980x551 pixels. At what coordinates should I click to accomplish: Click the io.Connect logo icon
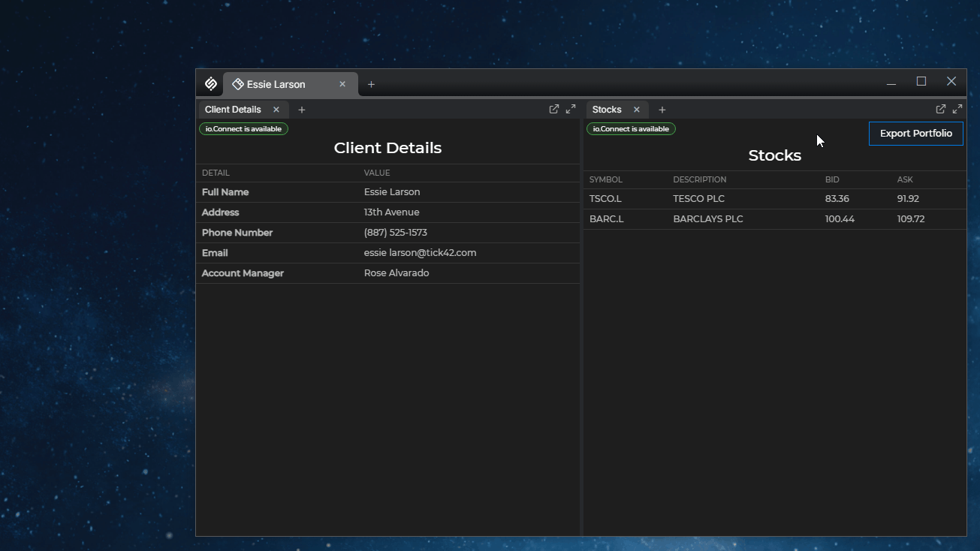click(x=211, y=84)
